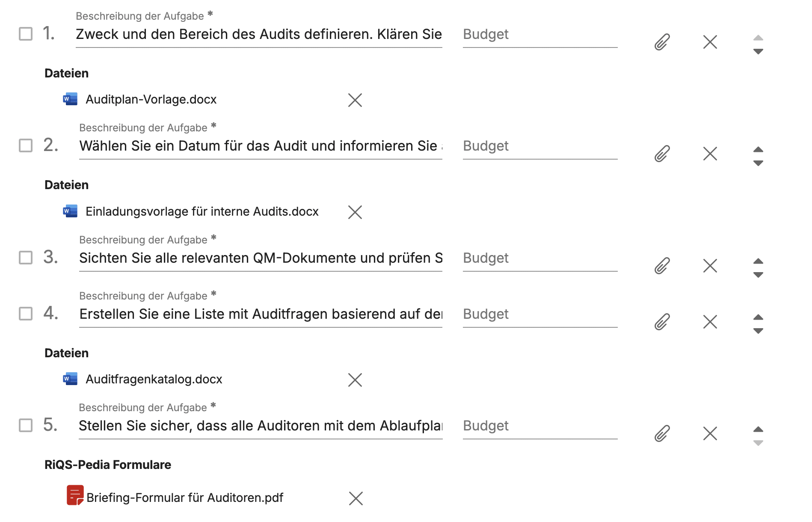
Task: Move task 5 up one position
Action: tap(758, 429)
